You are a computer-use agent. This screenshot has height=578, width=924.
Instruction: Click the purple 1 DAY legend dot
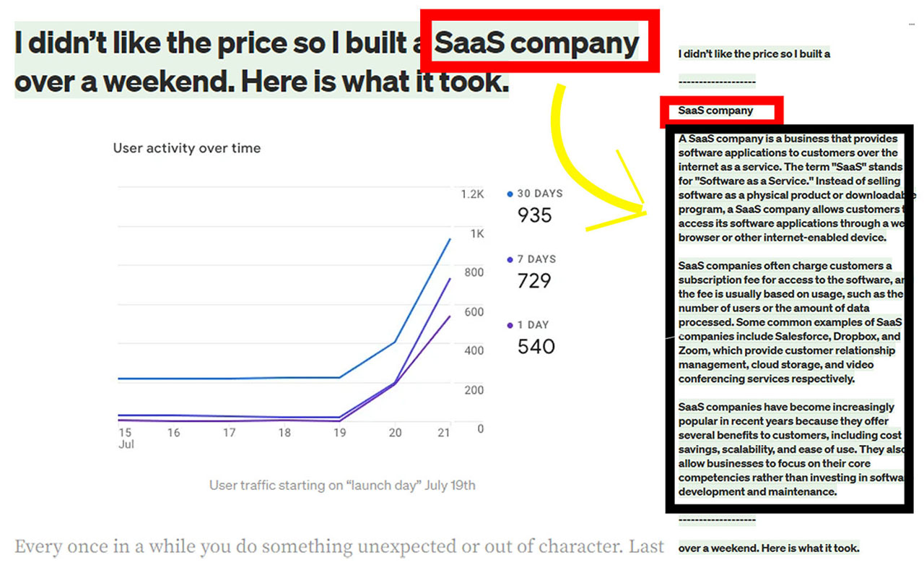pyautogui.click(x=510, y=325)
